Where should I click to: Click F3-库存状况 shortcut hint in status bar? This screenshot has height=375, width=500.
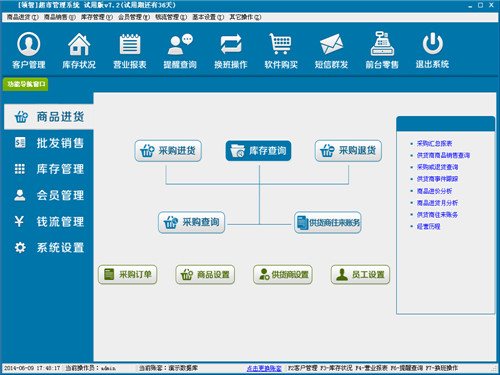(336, 368)
